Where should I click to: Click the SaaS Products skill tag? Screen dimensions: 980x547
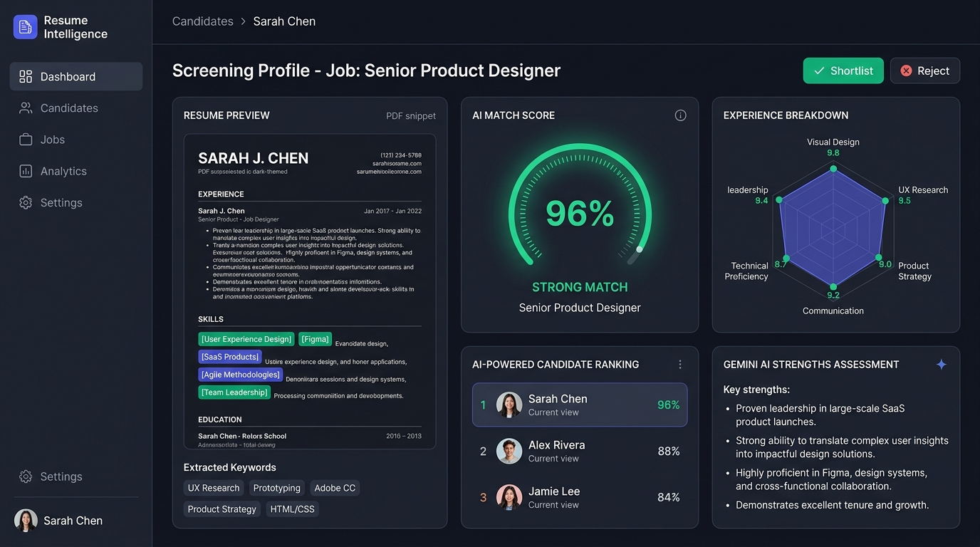230,357
